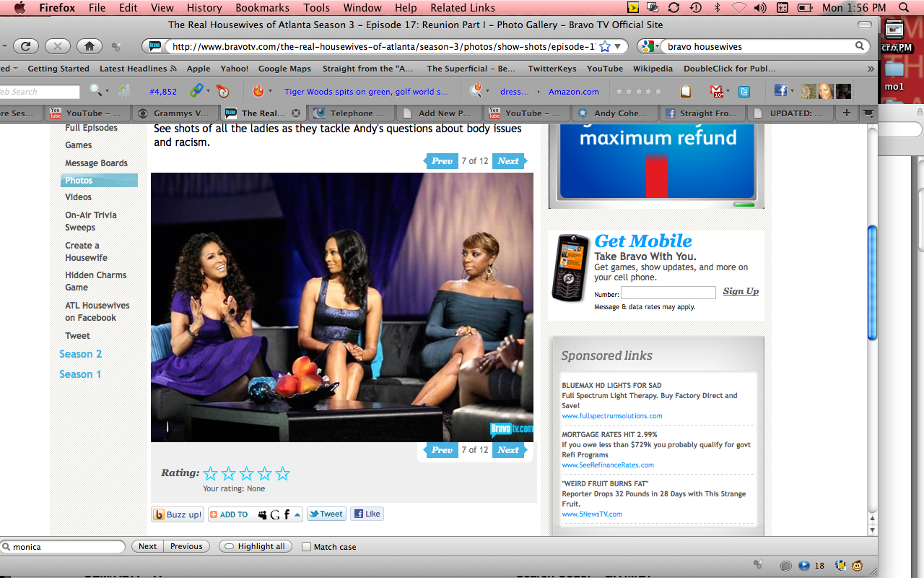Screen dimensions: 924x578
Task: Give a five-star rating to the photo
Action: pyautogui.click(x=282, y=474)
